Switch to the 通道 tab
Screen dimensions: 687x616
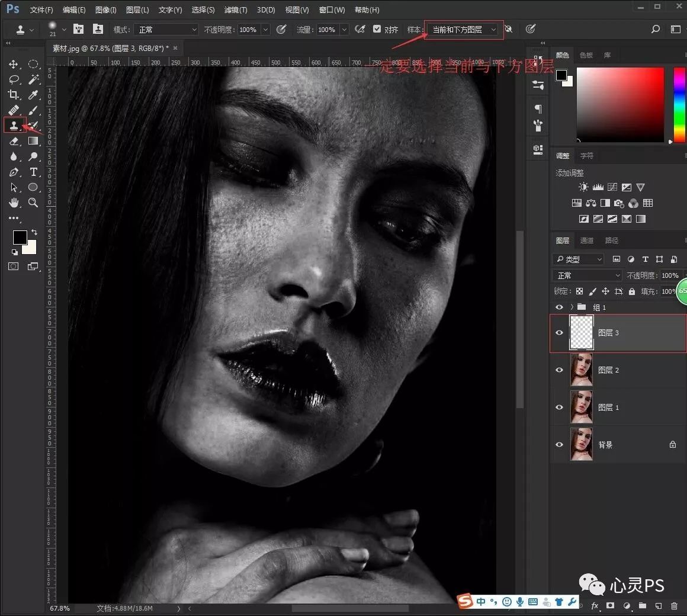587,240
